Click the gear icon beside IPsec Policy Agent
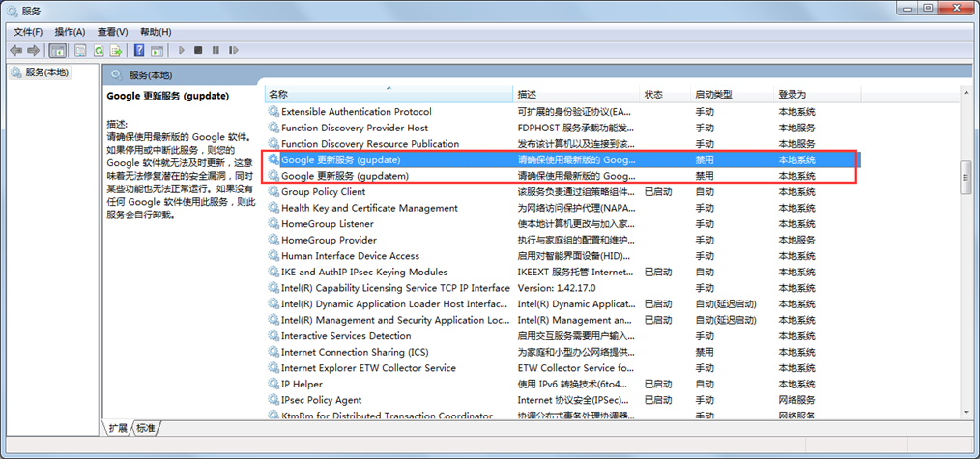Viewport: 980px width, 459px height. [x=274, y=400]
